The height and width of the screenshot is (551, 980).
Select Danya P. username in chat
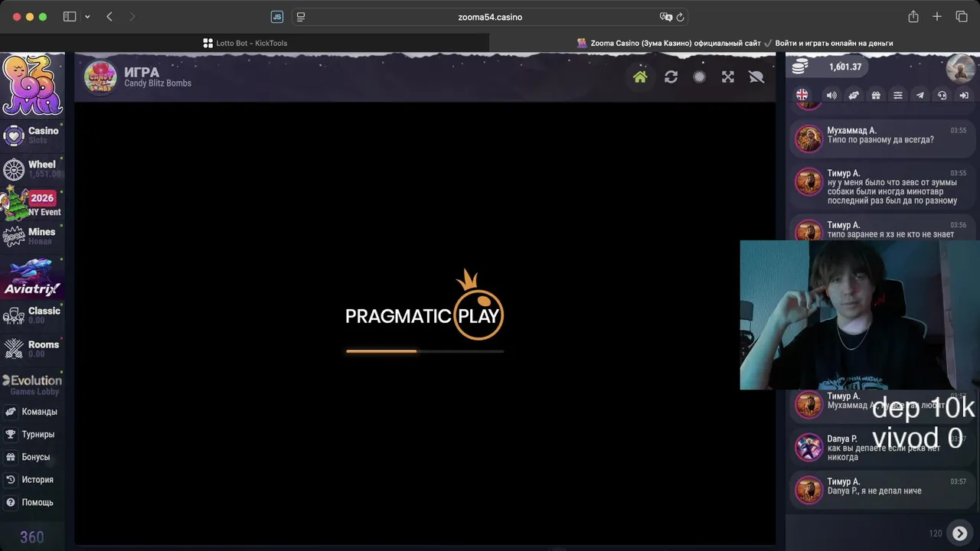(x=842, y=439)
